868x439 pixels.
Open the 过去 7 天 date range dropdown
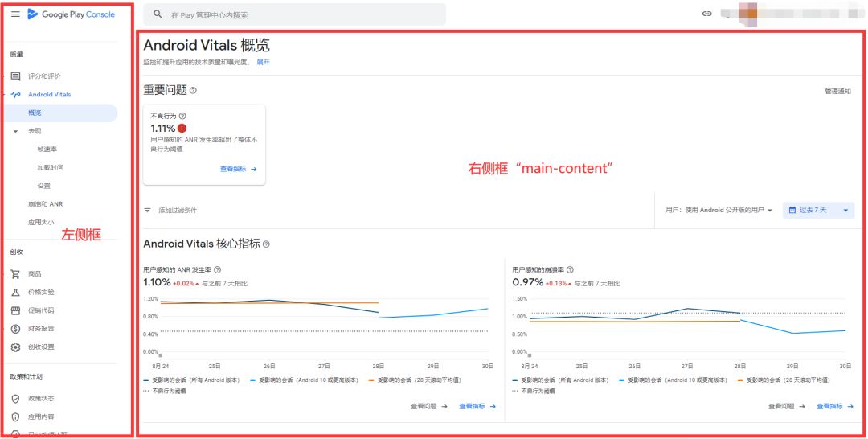click(x=818, y=210)
